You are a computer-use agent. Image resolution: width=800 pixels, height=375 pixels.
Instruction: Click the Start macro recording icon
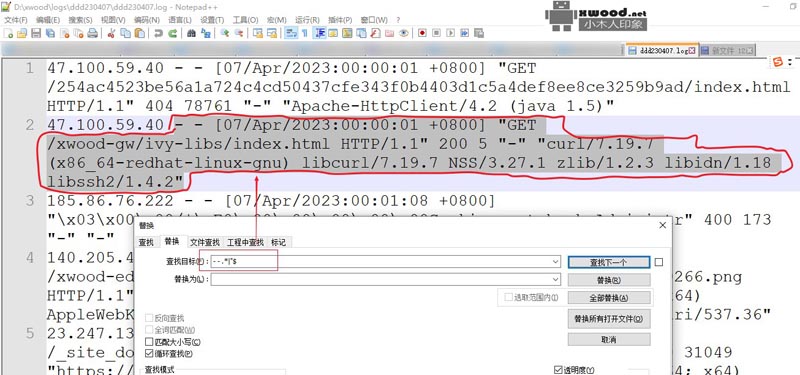[422, 33]
